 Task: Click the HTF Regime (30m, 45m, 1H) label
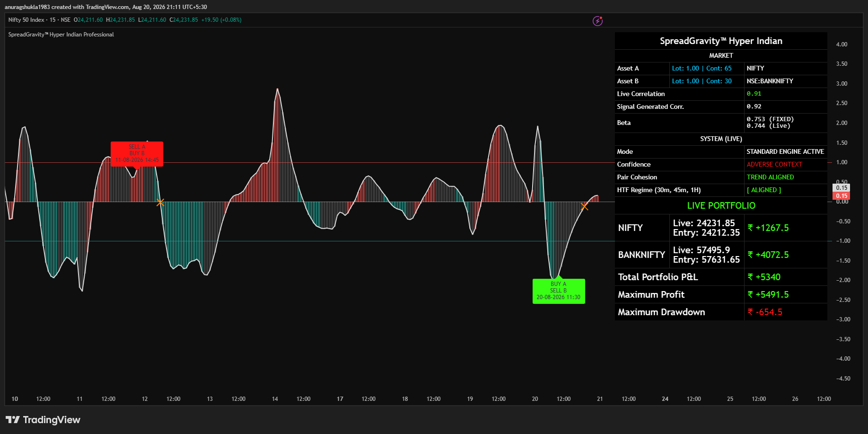(x=658, y=190)
